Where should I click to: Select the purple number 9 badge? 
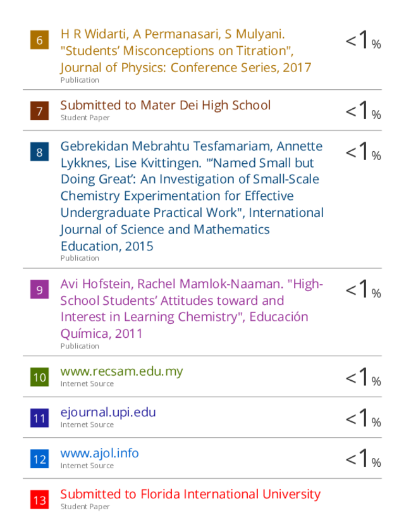[x=39, y=290]
